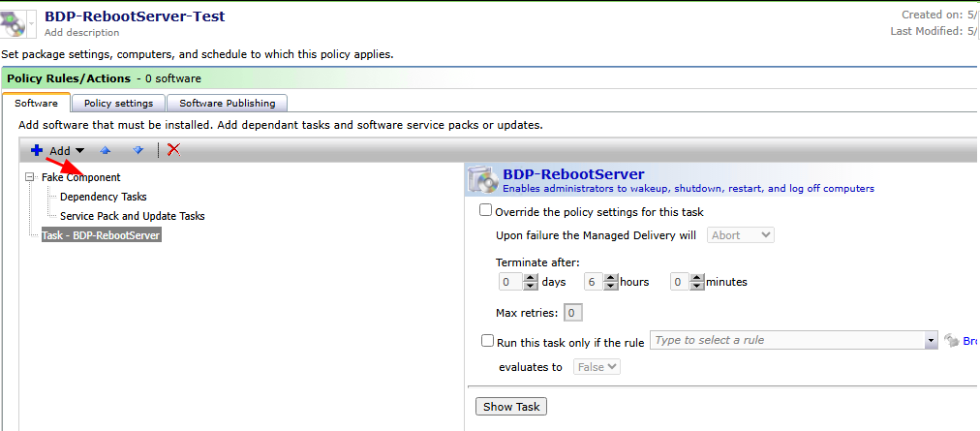
Task: Select Task - BDP-RebootServer tree item
Action: click(102, 235)
